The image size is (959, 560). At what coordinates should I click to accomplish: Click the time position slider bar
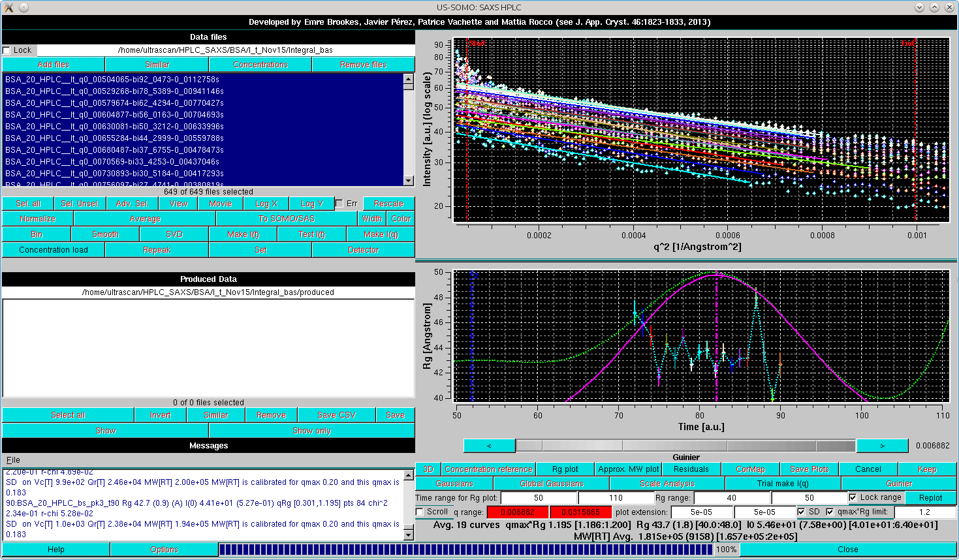point(685,446)
